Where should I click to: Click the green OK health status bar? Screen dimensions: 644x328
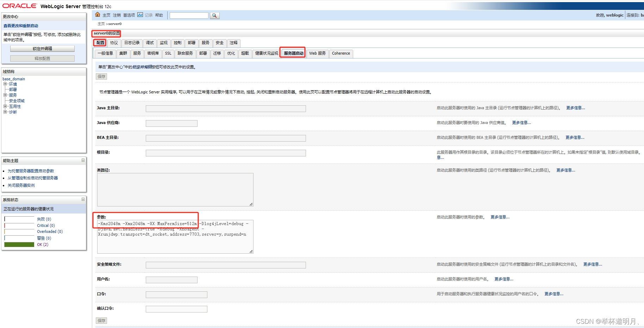19,245
